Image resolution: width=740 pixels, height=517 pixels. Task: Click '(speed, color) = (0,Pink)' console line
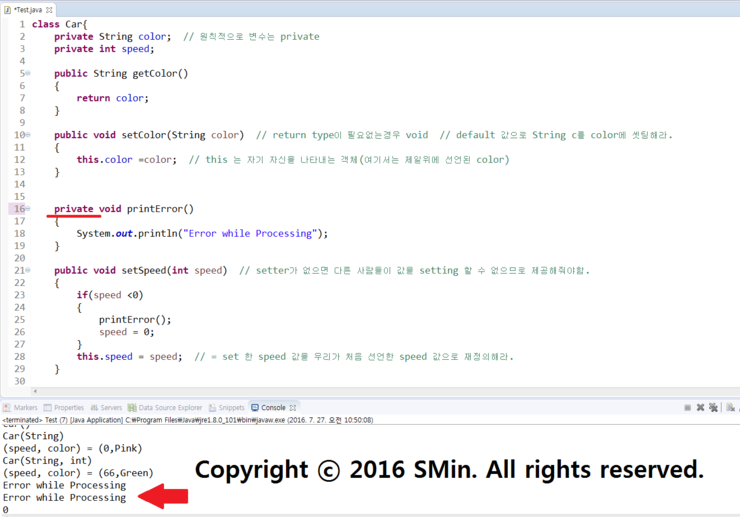click(x=72, y=448)
